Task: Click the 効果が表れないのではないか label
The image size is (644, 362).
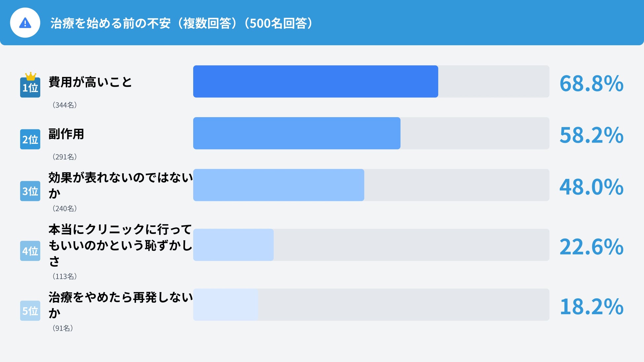Action: [x=120, y=185]
